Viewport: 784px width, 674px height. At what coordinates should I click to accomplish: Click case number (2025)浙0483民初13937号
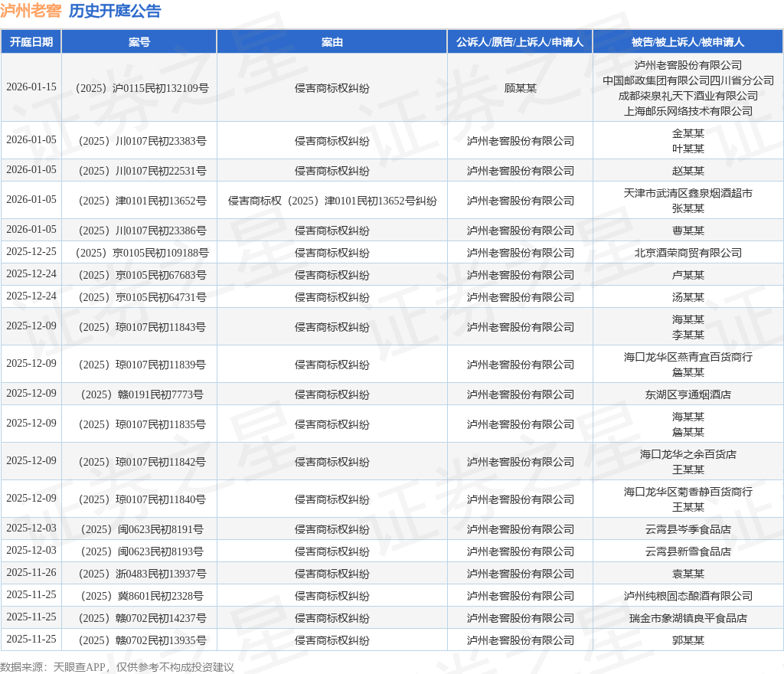[x=142, y=574]
